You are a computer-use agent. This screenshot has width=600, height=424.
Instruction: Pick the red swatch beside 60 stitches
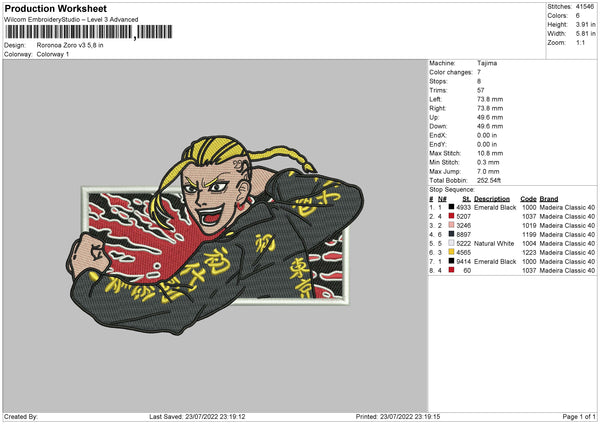pyautogui.click(x=451, y=270)
